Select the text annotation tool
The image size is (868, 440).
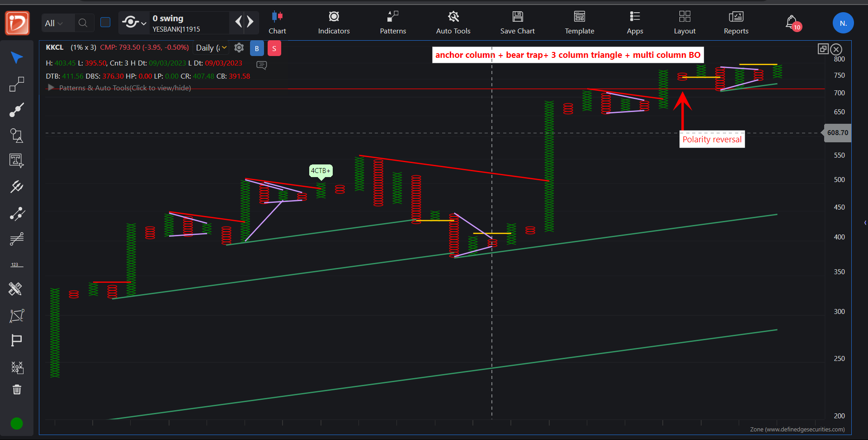[x=17, y=160]
